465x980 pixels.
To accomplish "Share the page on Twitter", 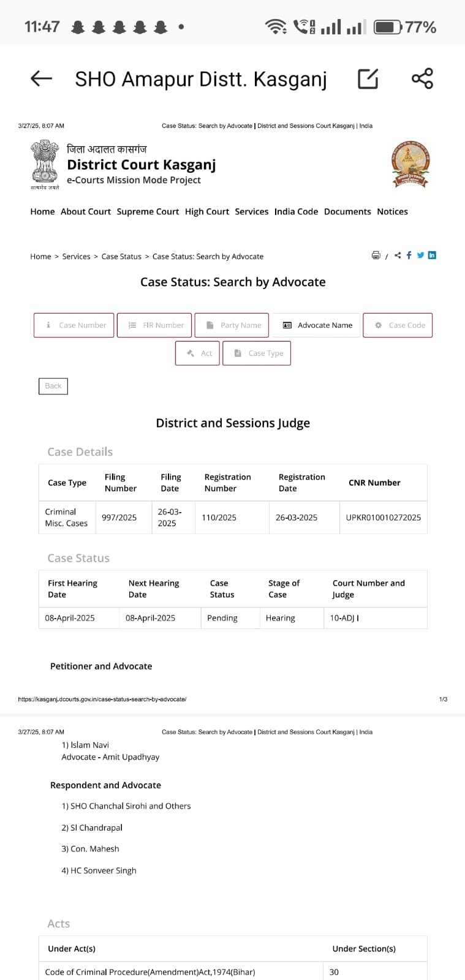I will click(x=420, y=255).
